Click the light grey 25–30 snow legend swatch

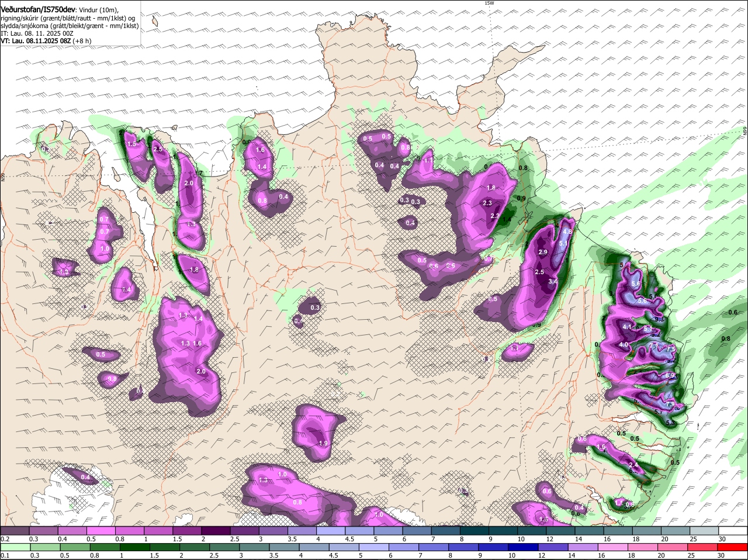click(x=704, y=530)
